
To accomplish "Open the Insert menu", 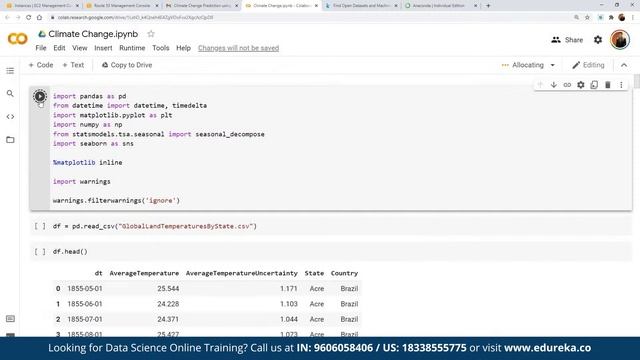I will pos(103,48).
